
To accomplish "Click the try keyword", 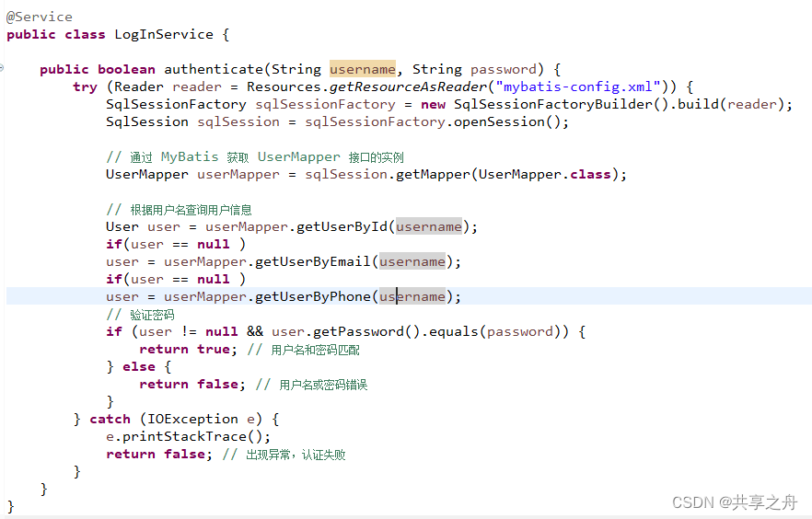I will tap(85, 87).
